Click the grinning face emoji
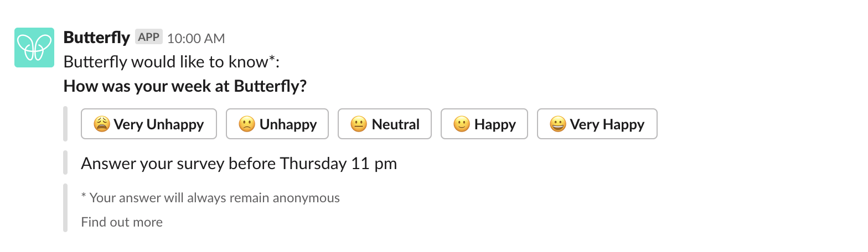The image size is (868, 252). click(558, 124)
